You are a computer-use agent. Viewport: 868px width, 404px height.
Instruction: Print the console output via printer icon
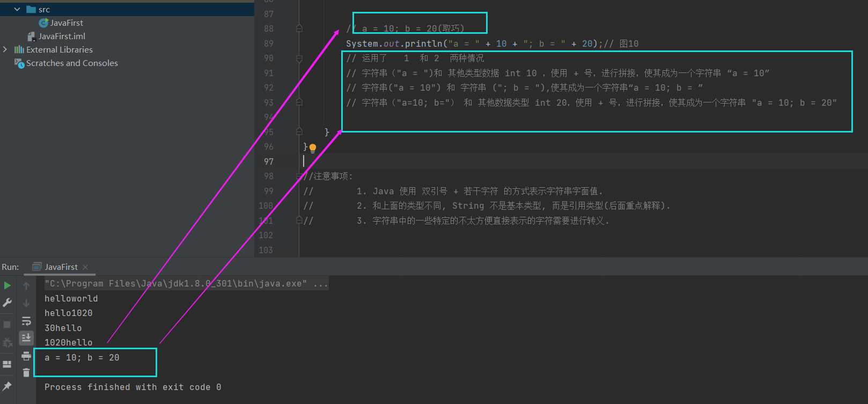tap(26, 356)
